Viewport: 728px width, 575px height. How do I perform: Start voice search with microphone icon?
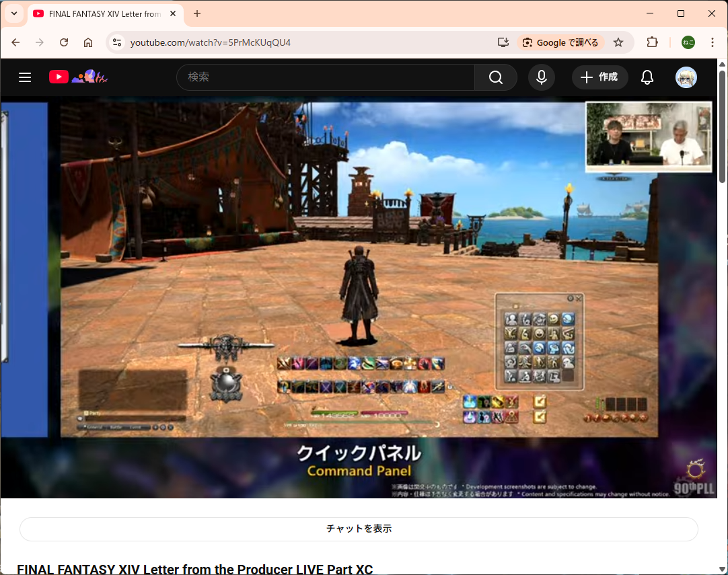coord(541,77)
